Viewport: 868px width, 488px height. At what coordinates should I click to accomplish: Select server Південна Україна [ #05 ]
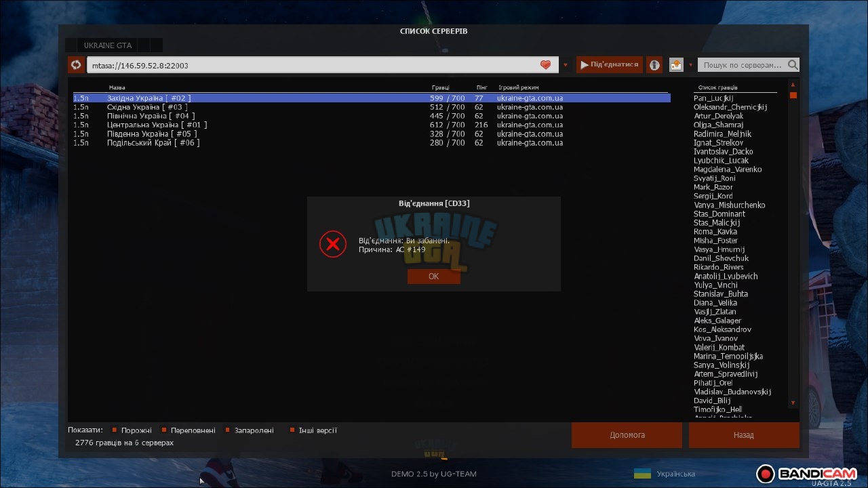point(372,134)
